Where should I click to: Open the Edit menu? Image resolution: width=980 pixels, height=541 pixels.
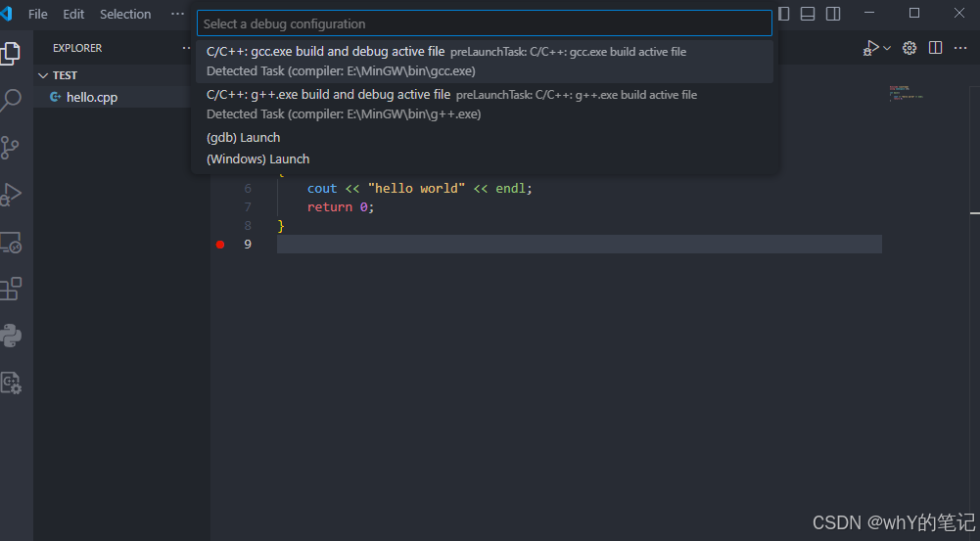click(73, 14)
